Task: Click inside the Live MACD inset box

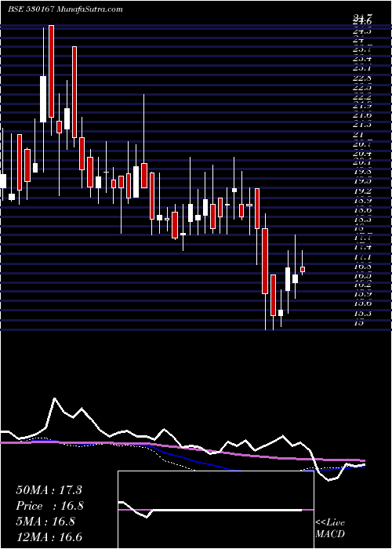Action: [x=216, y=510]
